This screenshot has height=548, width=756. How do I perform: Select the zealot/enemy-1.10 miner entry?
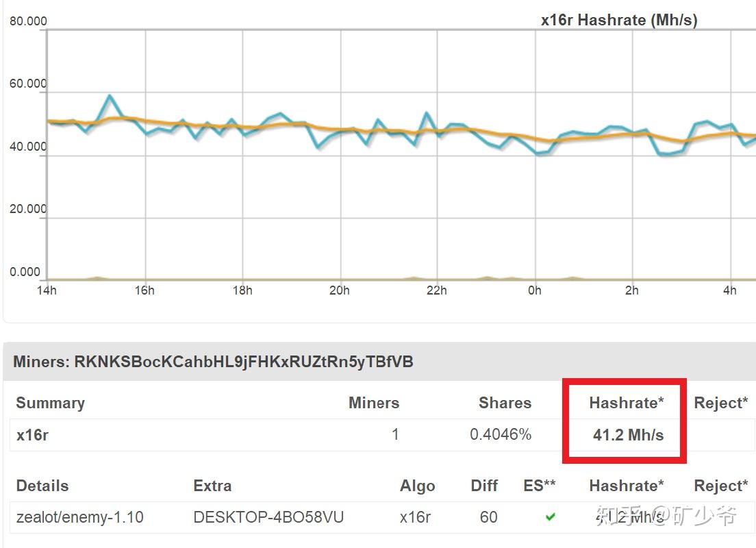click(80, 517)
